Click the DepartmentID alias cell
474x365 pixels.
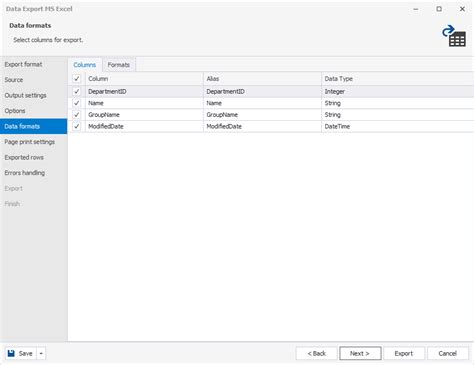click(262, 91)
